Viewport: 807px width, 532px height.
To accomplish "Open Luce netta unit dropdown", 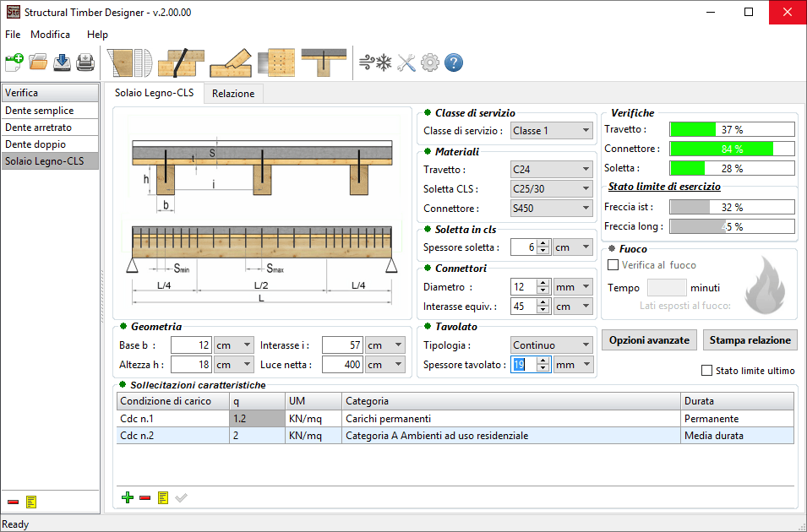I will coord(385,365).
